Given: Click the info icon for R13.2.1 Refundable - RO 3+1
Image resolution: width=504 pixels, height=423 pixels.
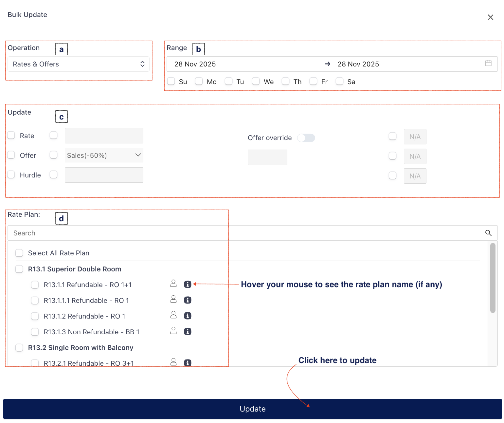Looking at the screenshot, I should pos(188,363).
